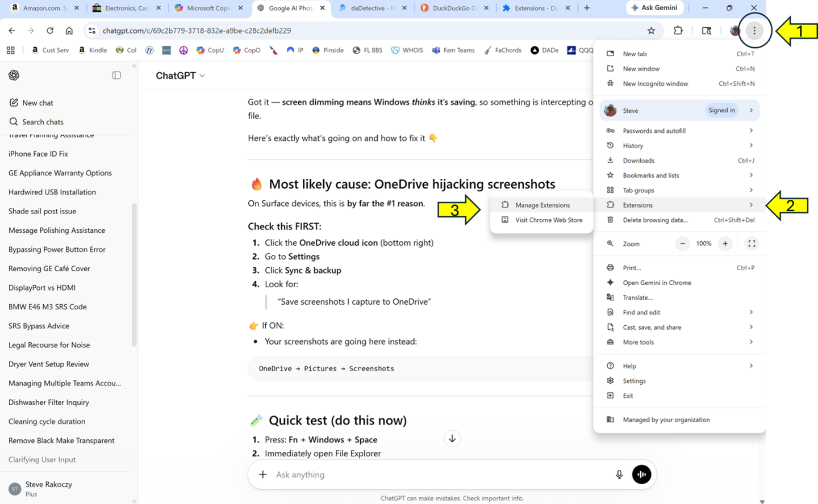Close the Google AI Photo tab

(x=322, y=8)
